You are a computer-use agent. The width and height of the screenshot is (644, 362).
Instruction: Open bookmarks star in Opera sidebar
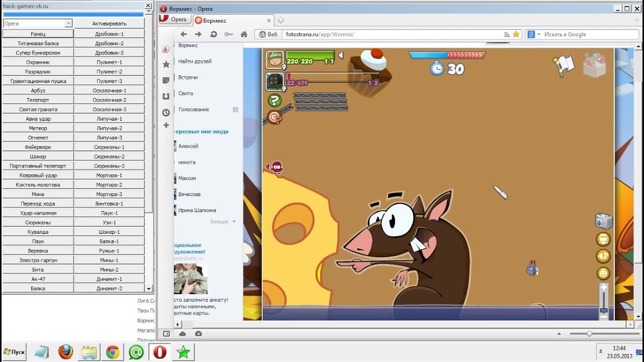(166, 64)
